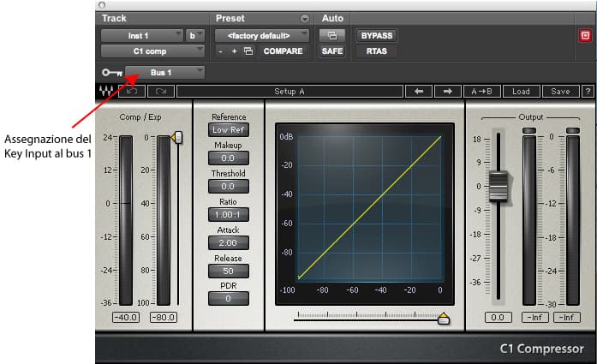
Task: Toggle the COMPARE button
Action: 283,51
